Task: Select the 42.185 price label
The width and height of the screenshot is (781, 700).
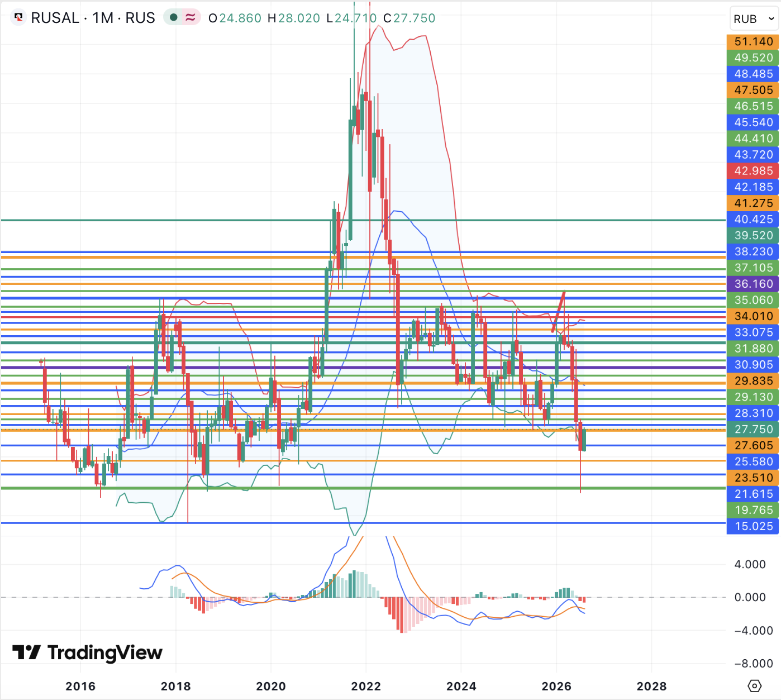Action: coord(753,188)
